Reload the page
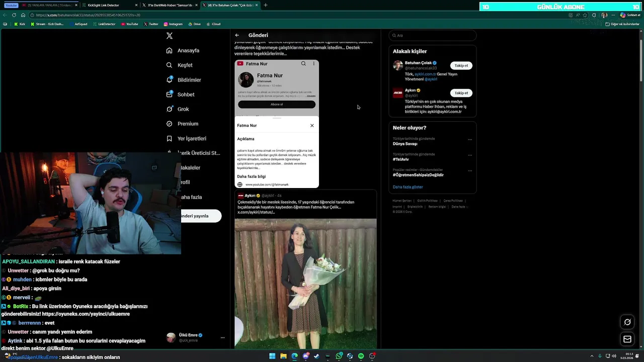Viewport: 644px width, 362px height. [14, 15]
